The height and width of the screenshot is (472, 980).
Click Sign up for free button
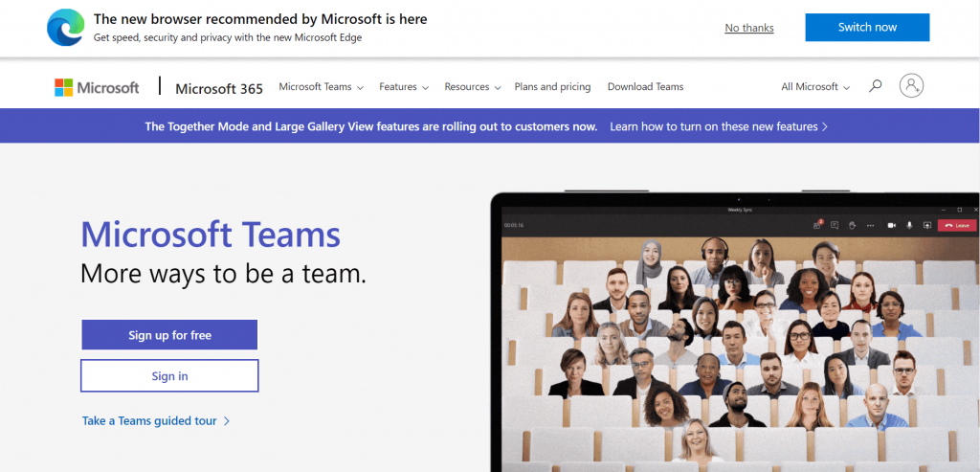click(169, 335)
